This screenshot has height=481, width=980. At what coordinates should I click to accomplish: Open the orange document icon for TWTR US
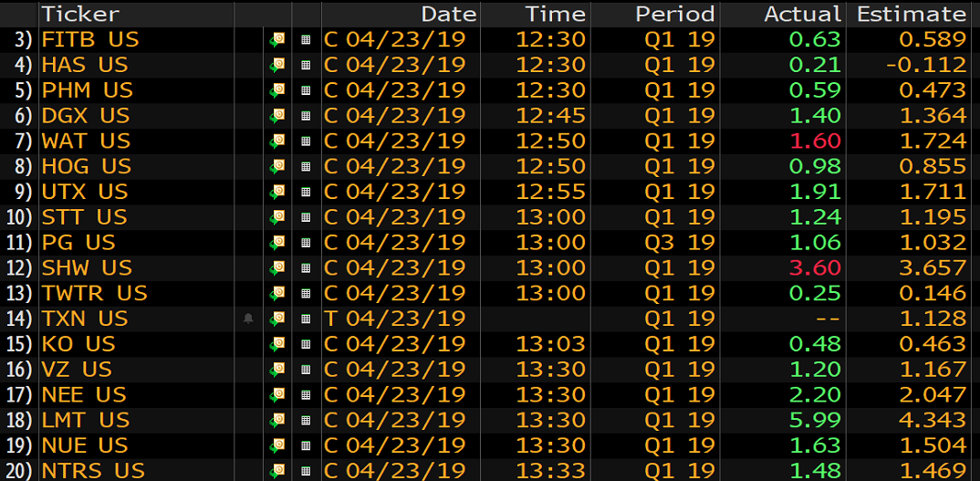tap(276, 293)
